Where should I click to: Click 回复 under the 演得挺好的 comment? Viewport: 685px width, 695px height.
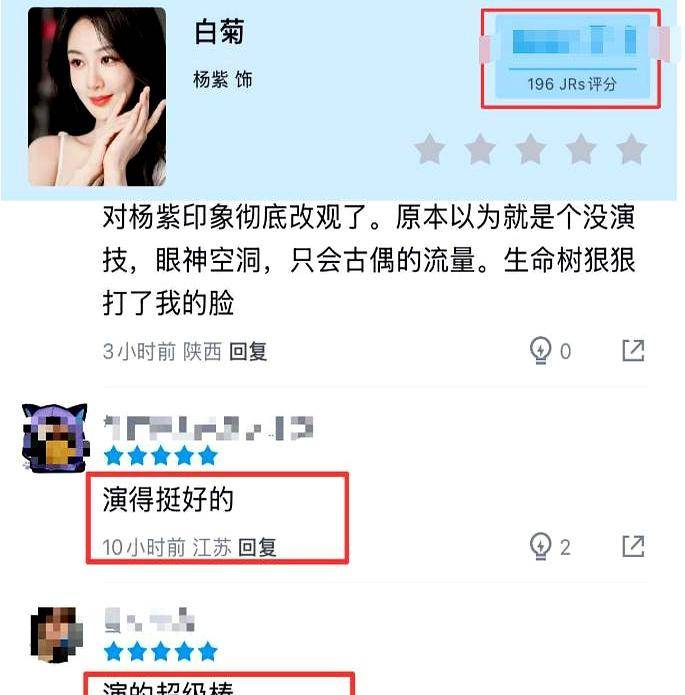pos(258,547)
